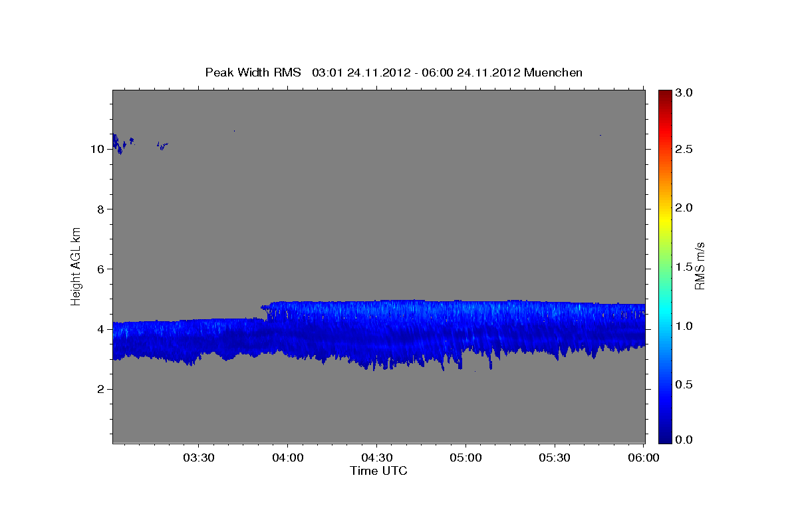Click the height tick label 6
The width and height of the screenshot is (798, 532).
tap(100, 269)
